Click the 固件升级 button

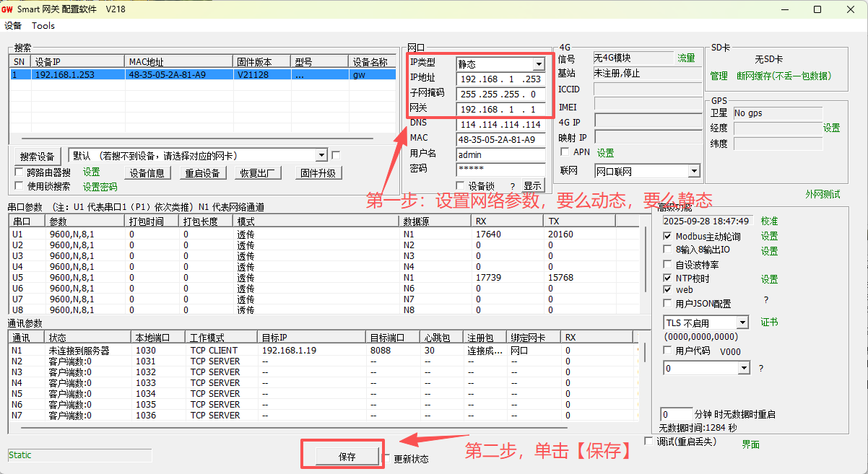(318, 173)
